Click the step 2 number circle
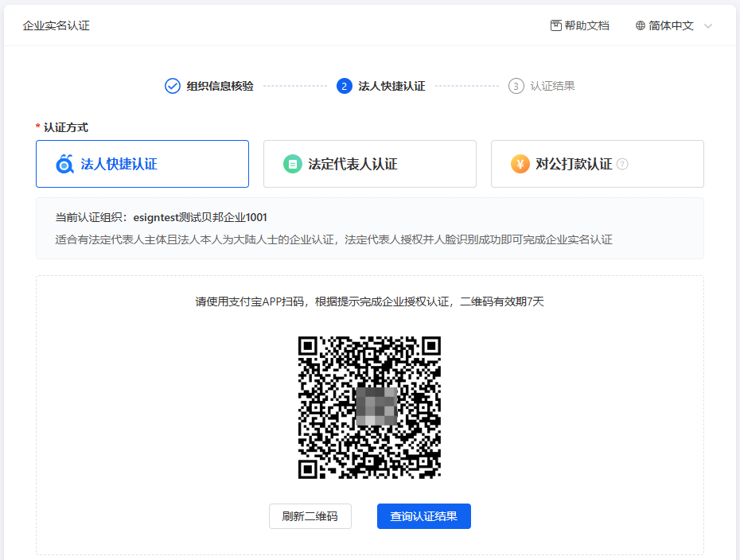The image size is (740, 560). click(345, 86)
